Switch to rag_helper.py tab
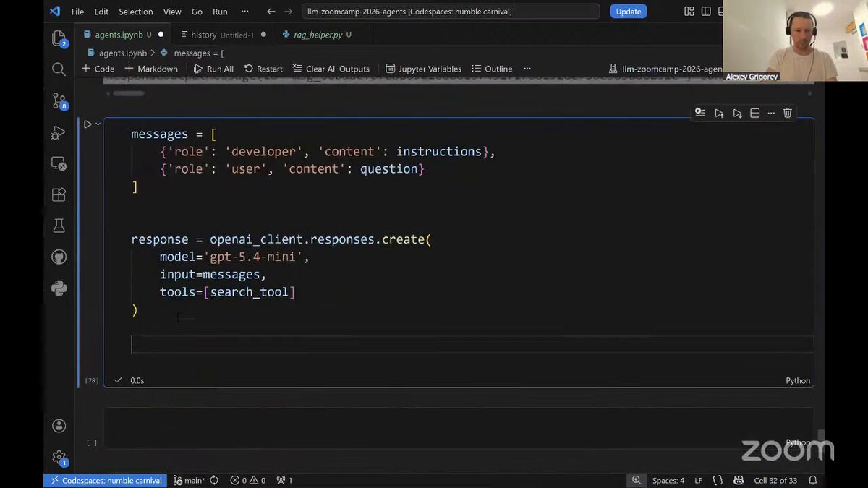This screenshot has height=488, width=868. tap(318, 35)
